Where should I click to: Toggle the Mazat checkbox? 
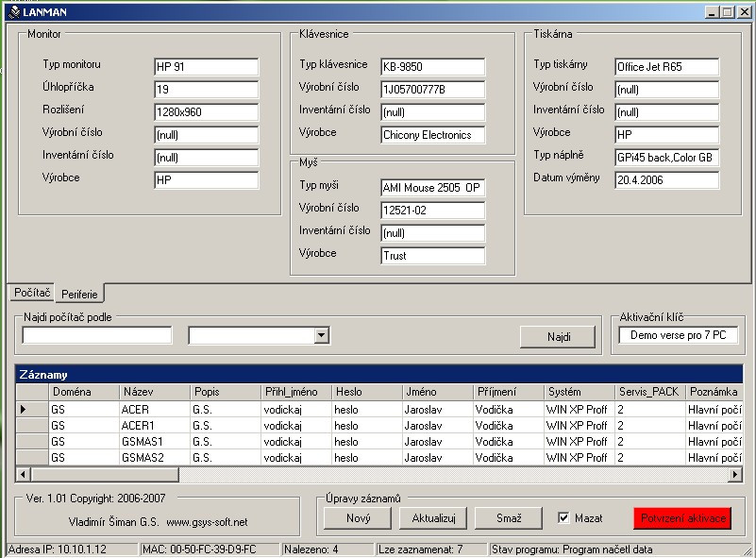[563, 517]
